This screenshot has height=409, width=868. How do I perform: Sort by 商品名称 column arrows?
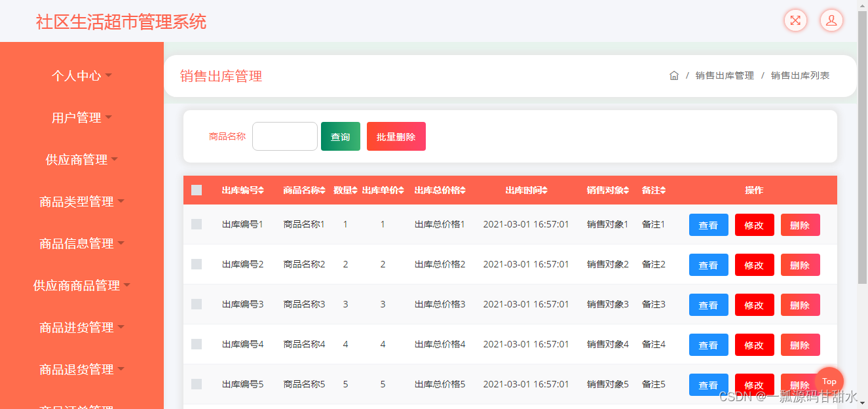[x=323, y=190]
